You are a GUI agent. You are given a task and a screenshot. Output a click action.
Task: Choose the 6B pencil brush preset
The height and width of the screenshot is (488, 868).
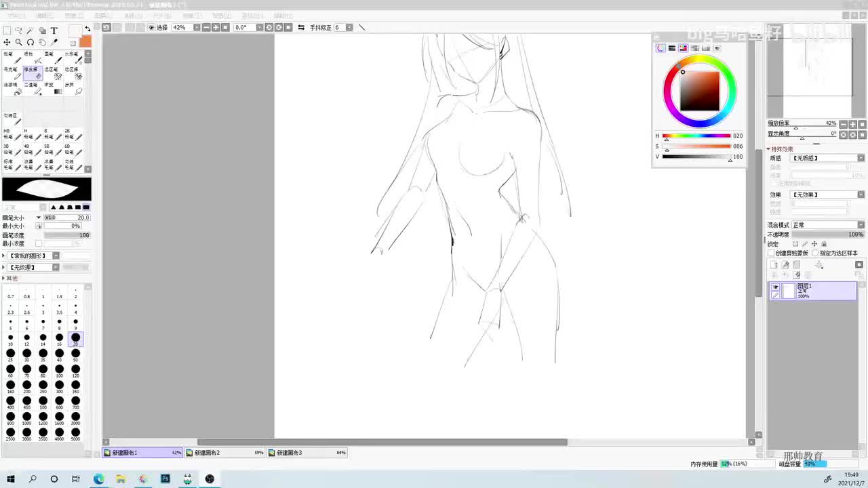click(73, 149)
